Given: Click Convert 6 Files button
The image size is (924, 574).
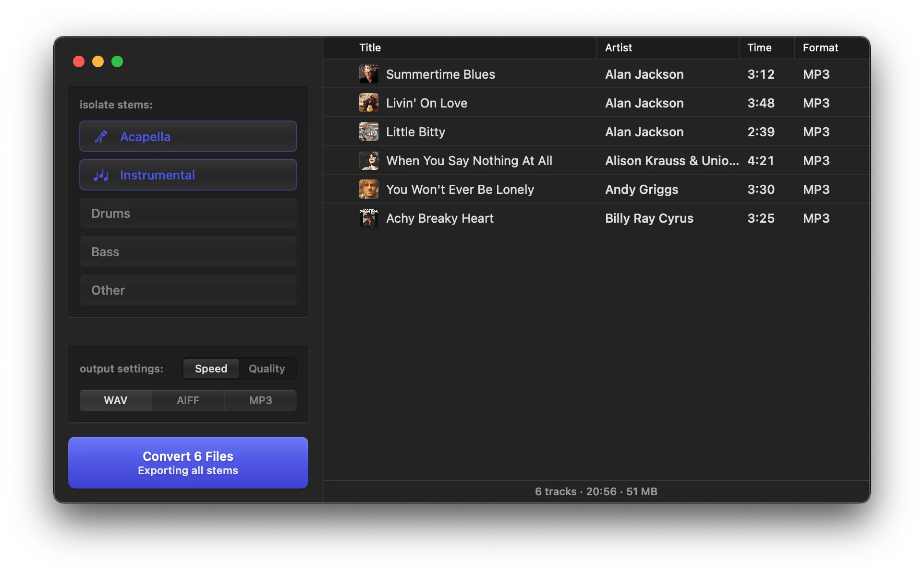Looking at the screenshot, I should point(188,463).
